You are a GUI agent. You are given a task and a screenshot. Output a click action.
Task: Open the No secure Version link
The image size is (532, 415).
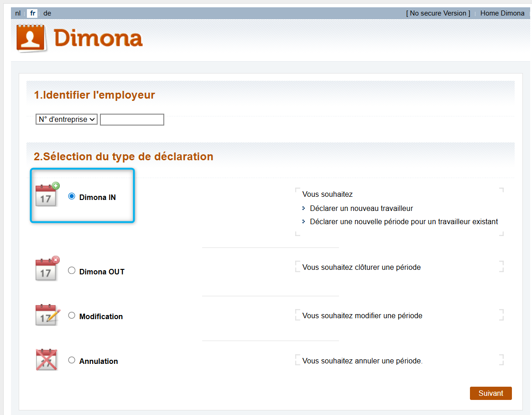(x=438, y=13)
